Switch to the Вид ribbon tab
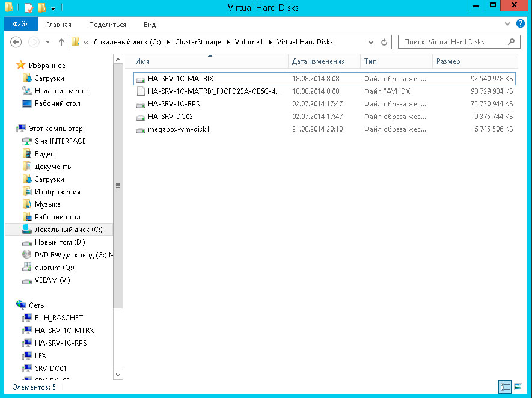 [x=150, y=25]
